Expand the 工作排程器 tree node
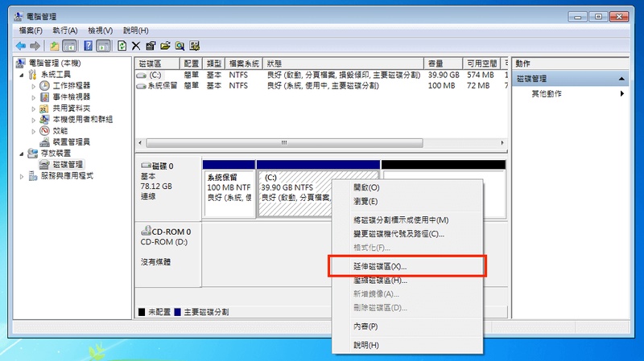This screenshot has height=361, width=644. (34, 86)
